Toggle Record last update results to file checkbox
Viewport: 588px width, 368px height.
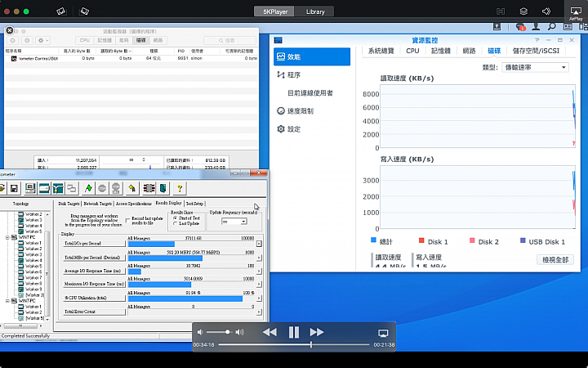click(x=128, y=221)
